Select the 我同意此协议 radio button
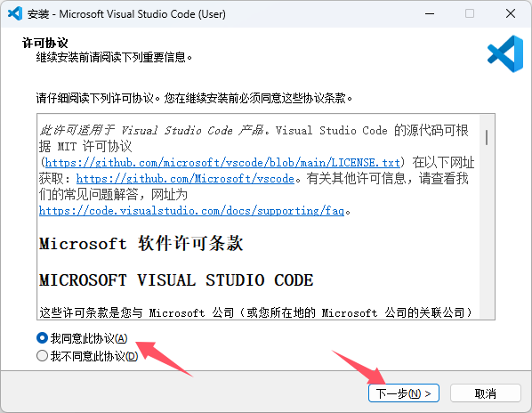 [42, 338]
